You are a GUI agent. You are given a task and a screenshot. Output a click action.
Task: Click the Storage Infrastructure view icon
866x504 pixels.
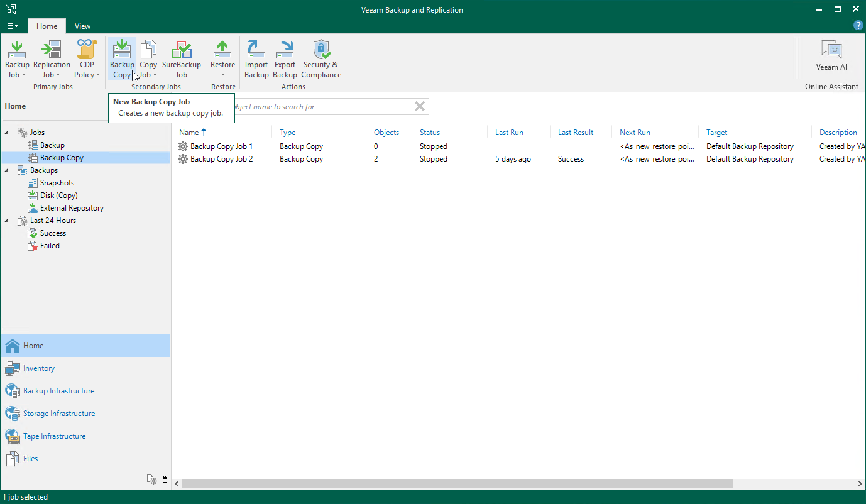pyautogui.click(x=13, y=414)
